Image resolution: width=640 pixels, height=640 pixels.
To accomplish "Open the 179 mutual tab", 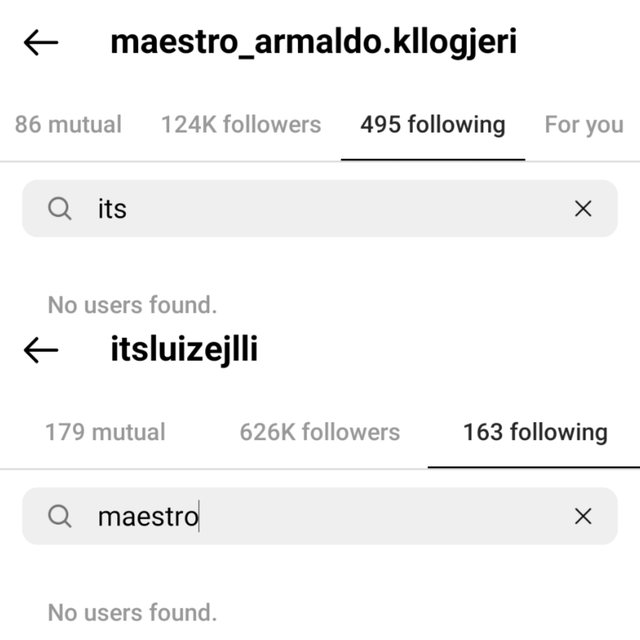I will pos(105,432).
